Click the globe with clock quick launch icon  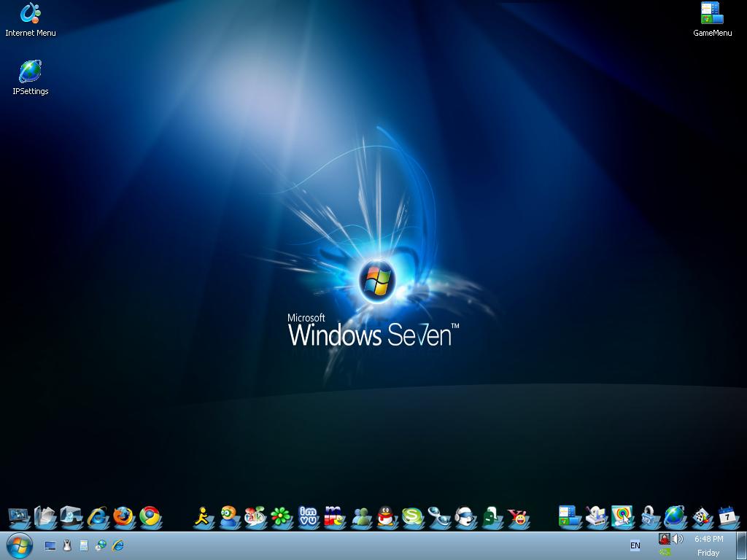[101, 545]
